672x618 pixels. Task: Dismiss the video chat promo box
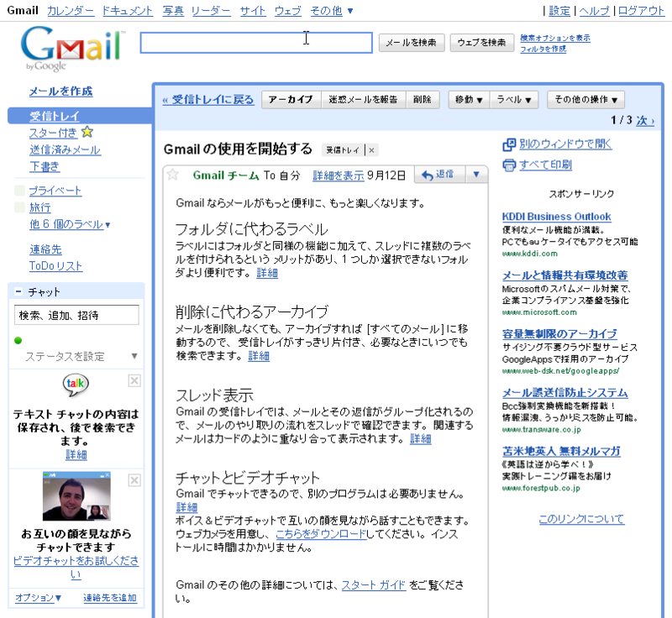(134, 480)
